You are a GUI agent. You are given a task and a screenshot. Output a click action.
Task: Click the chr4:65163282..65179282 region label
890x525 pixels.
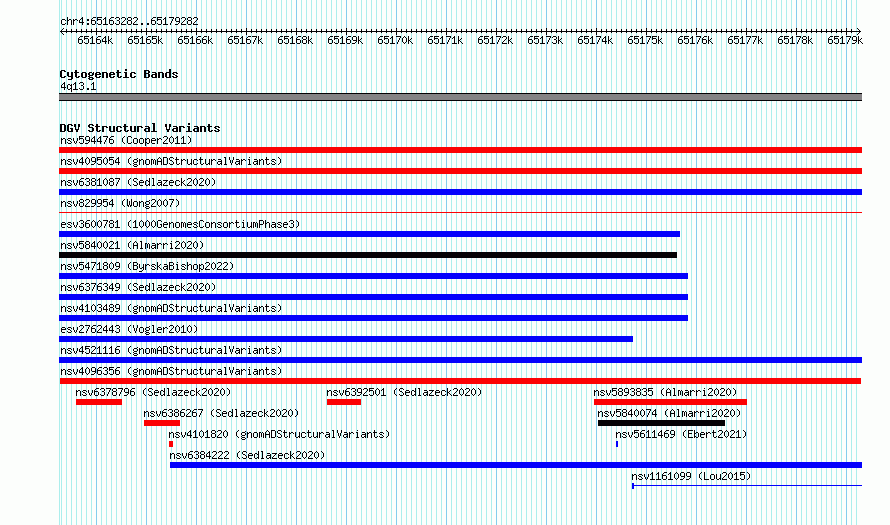pos(129,22)
